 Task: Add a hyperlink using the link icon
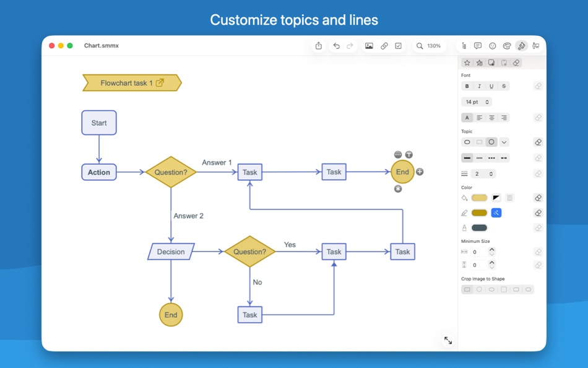384,45
